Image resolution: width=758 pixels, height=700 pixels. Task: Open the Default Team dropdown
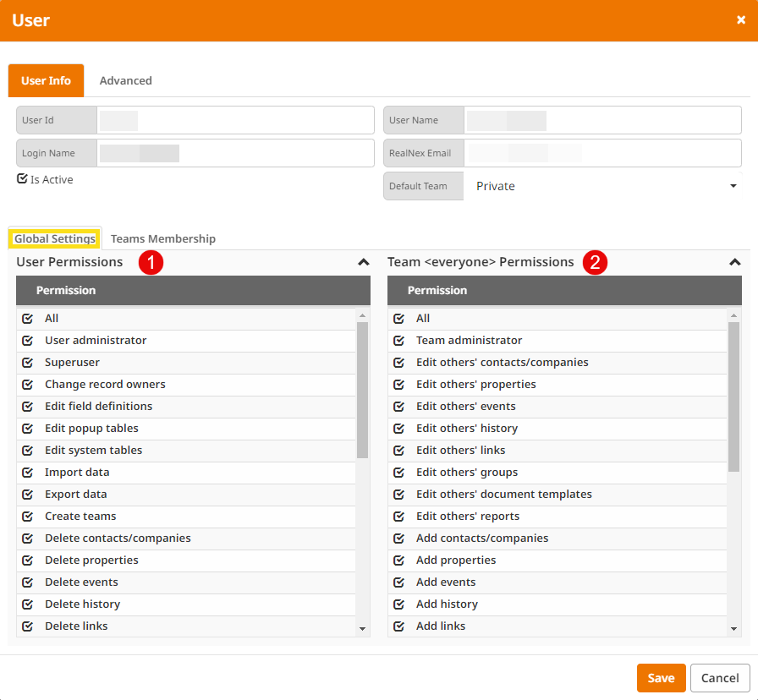click(x=733, y=185)
